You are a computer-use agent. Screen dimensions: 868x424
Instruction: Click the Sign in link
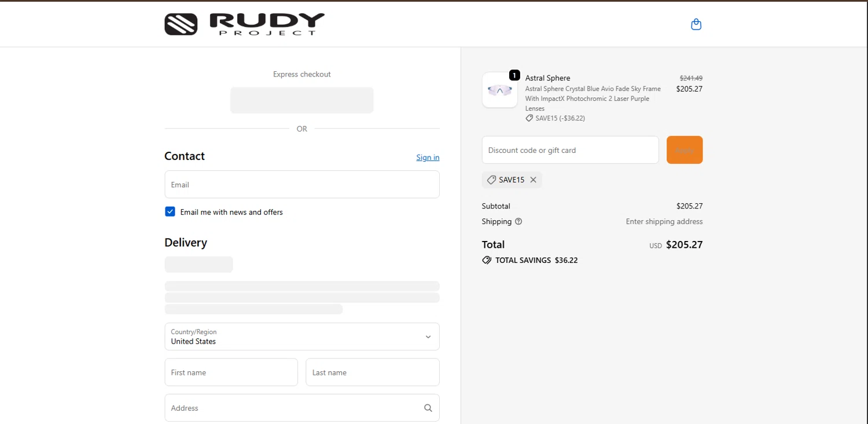point(428,158)
